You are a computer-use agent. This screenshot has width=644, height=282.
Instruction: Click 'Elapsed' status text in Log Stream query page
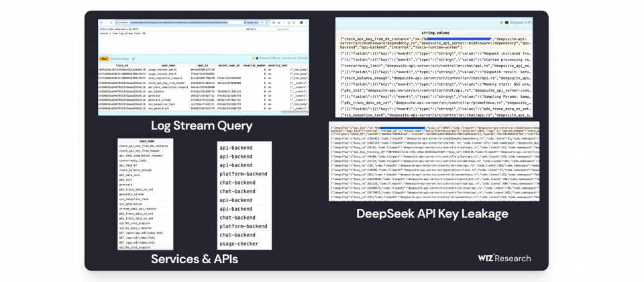click(x=283, y=58)
